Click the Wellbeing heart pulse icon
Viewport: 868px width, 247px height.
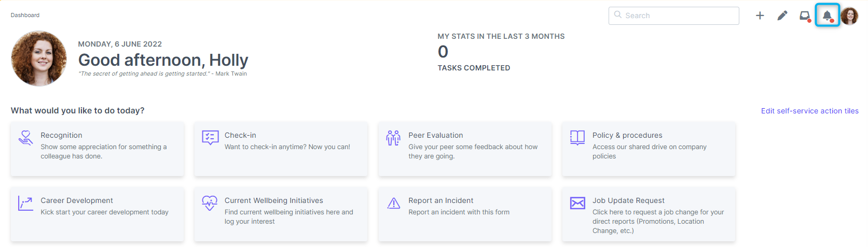pyautogui.click(x=210, y=203)
